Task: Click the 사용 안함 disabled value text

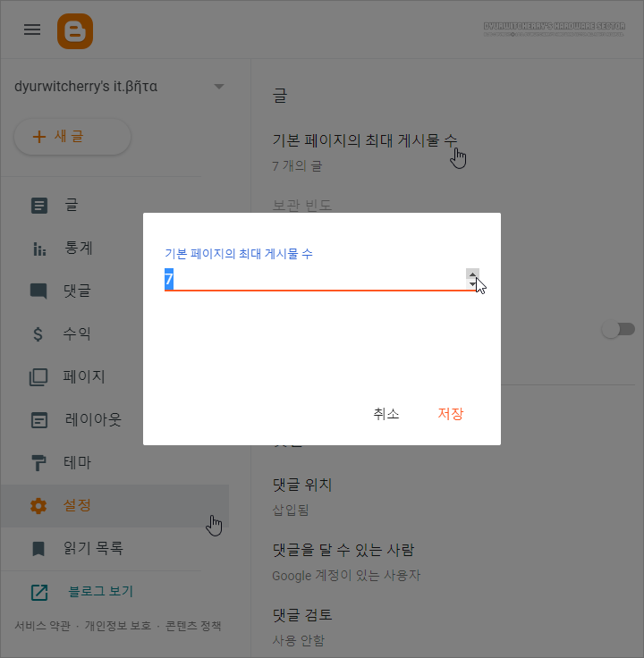Action: [x=299, y=641]
